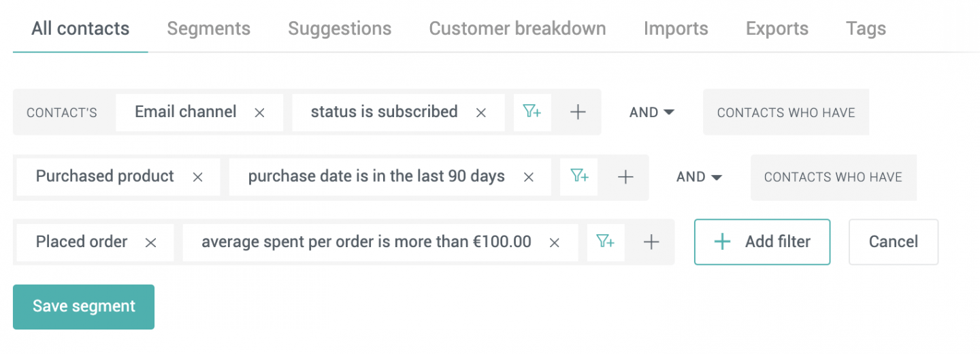
Task: Click the Save segment button
Action: pyautogui.click(x=84, y=306)
